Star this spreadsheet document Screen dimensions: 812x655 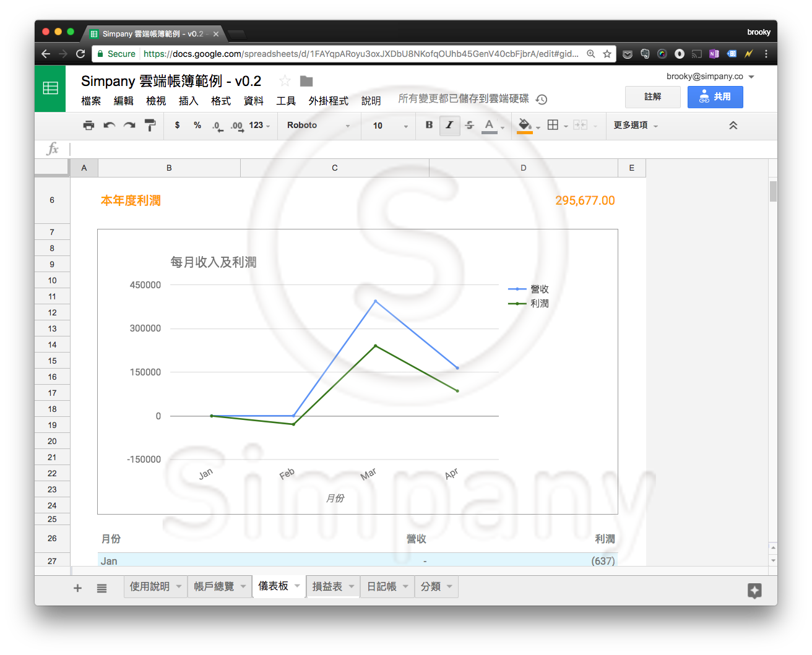(x=285, y=81)
